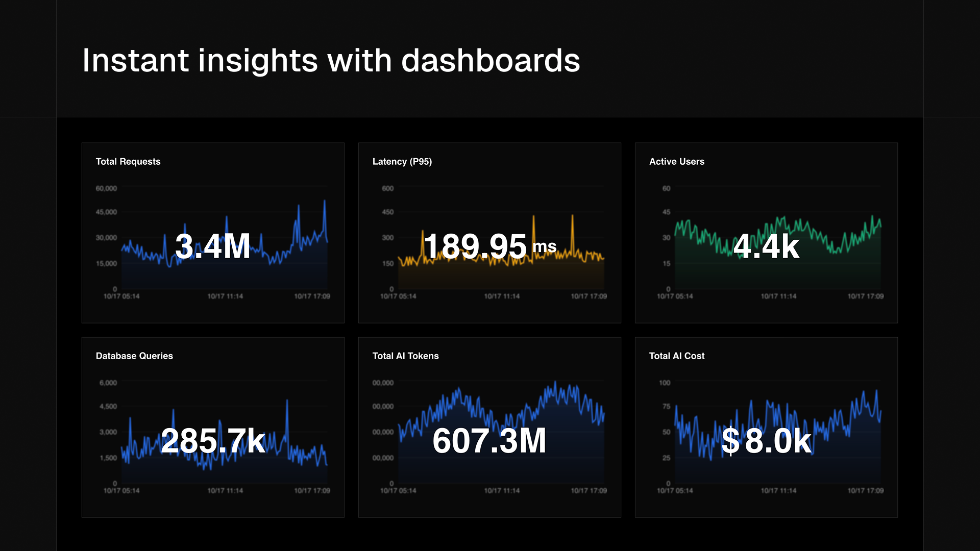Click the 3.4M total requests value

tap(213, 246)
